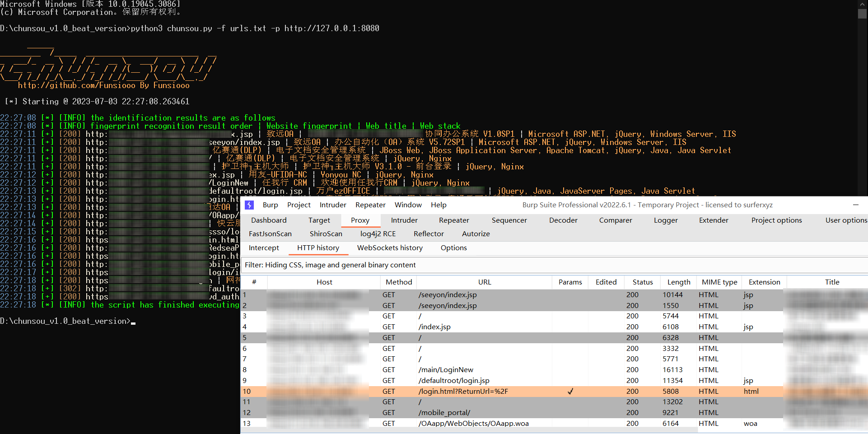The width and height of the screenshot is (868, 434).
Task: Click the command prompt input line
Action: click(x=68, y=321)
